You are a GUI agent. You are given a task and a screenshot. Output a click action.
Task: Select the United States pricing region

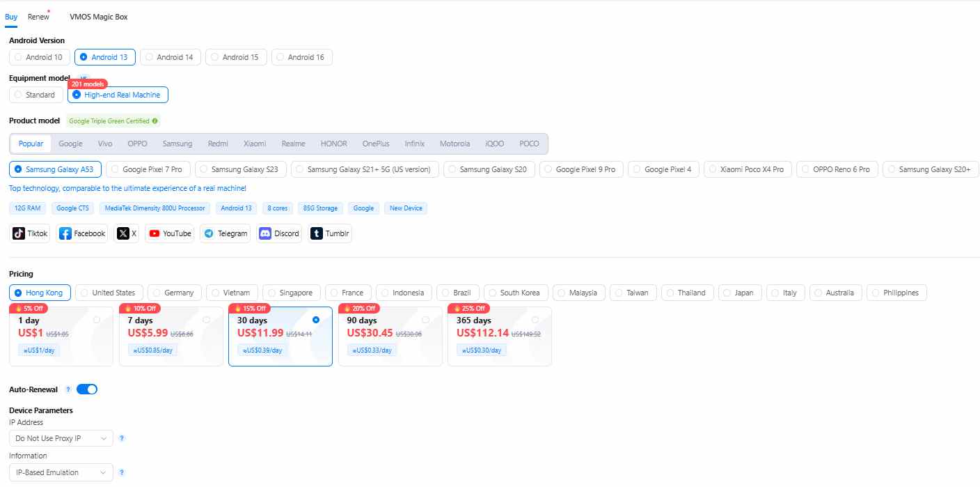[109, 292]
